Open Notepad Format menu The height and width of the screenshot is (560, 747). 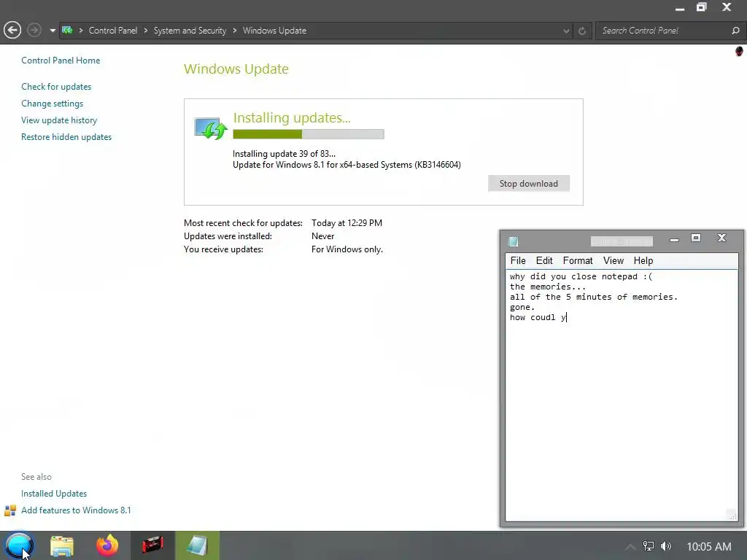[x=578, y=260]
